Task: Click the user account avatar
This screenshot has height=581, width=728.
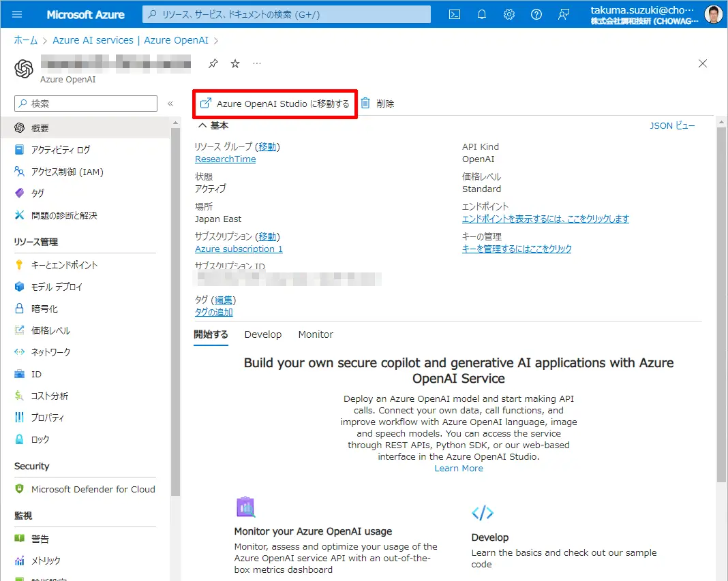Action: pyautogui.click(x=713, y=14)
